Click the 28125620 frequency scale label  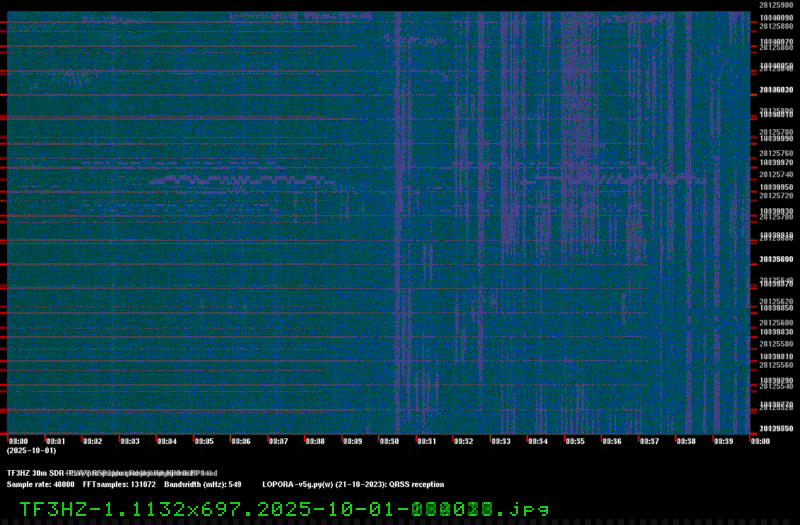[776, 301]
